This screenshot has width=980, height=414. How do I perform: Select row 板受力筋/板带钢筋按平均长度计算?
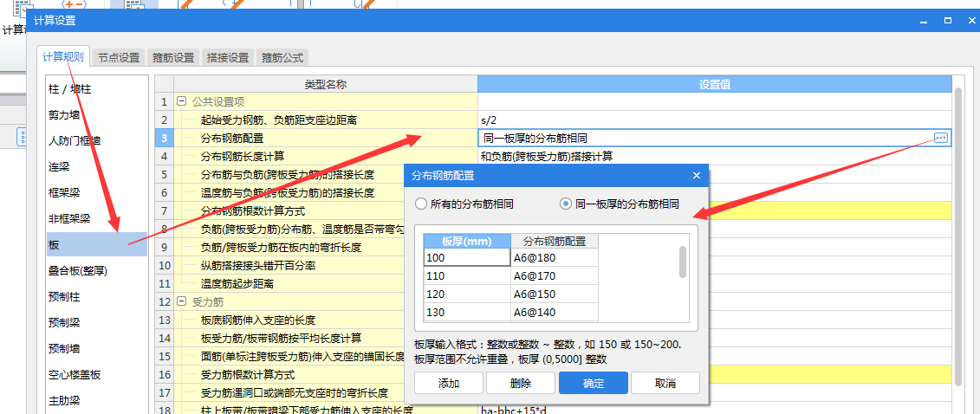point(289,339)
